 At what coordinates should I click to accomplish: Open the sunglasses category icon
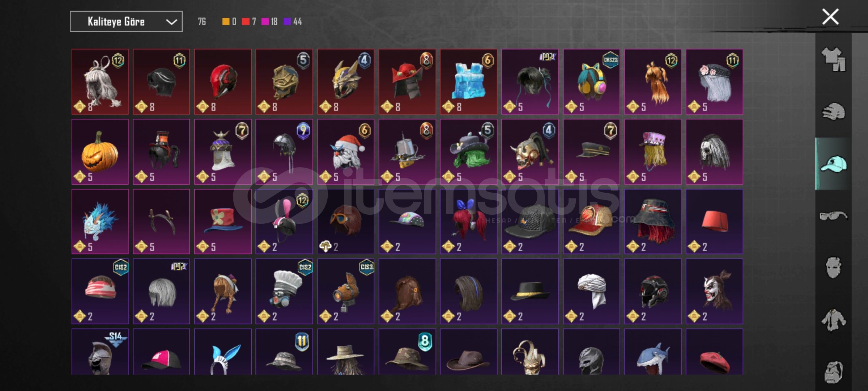pyautogui.click(x=834, y=216)
